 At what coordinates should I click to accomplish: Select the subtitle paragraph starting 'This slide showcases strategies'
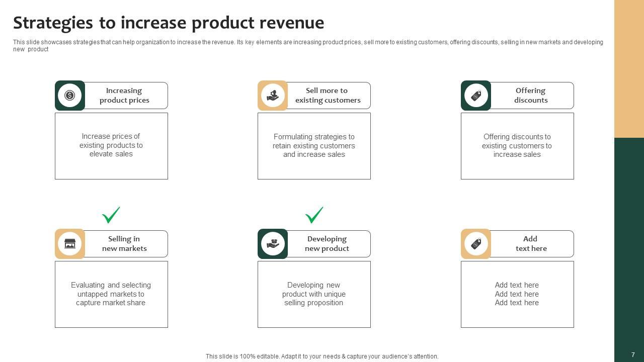click(x=308, y=46)
